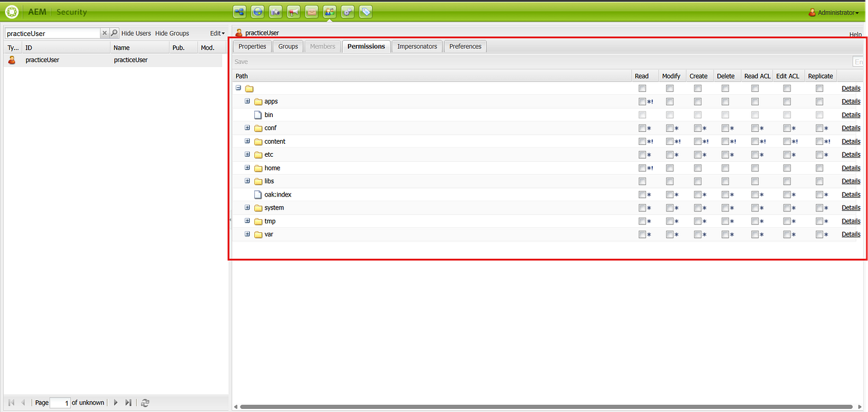Click the bin file icon
This screenshot has width=868, height=412.
(x=259, y=115)
